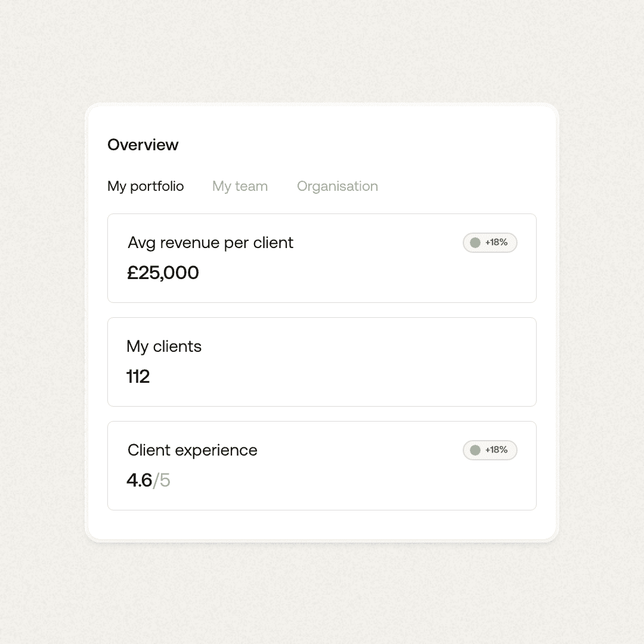Image resolution: width=644 pixels, height=644 pixels.
Task: Click the 4.6 rating value
Action: point(139,480)
